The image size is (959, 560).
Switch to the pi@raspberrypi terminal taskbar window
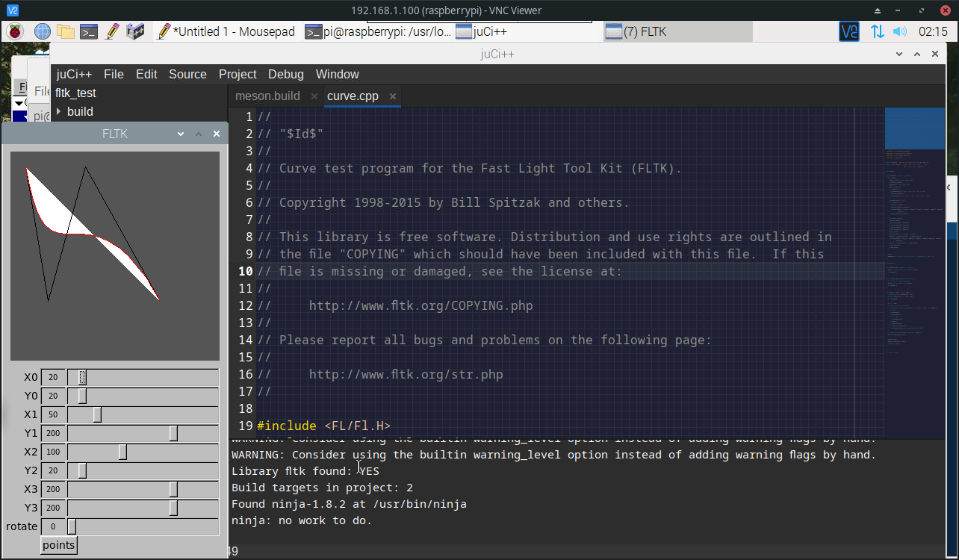tap(379, 31)
